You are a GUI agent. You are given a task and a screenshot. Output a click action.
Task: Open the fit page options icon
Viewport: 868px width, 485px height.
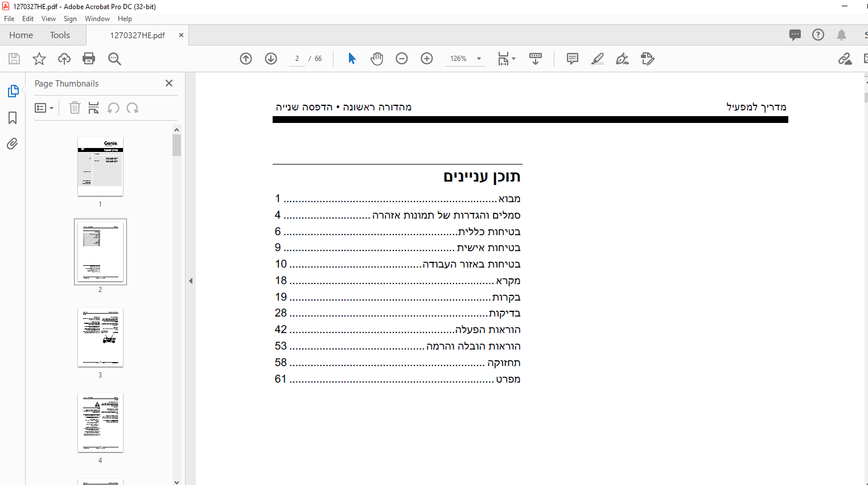coord(506,59)
